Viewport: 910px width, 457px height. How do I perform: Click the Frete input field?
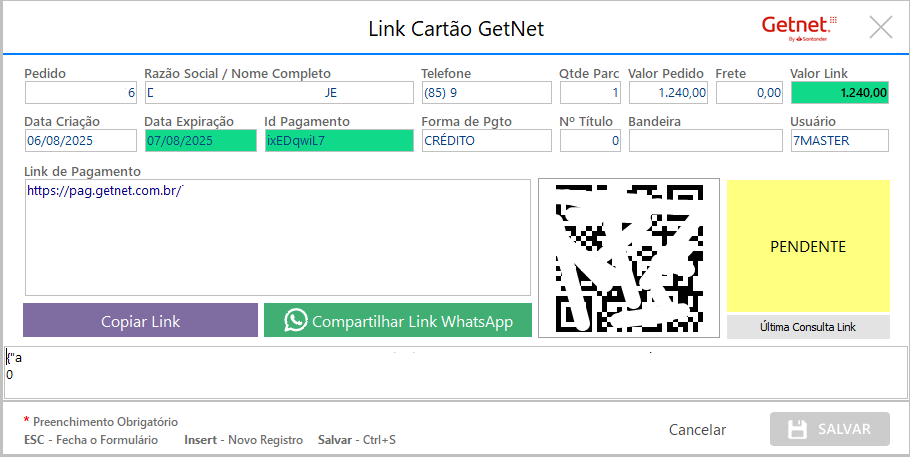coord(749,93)
